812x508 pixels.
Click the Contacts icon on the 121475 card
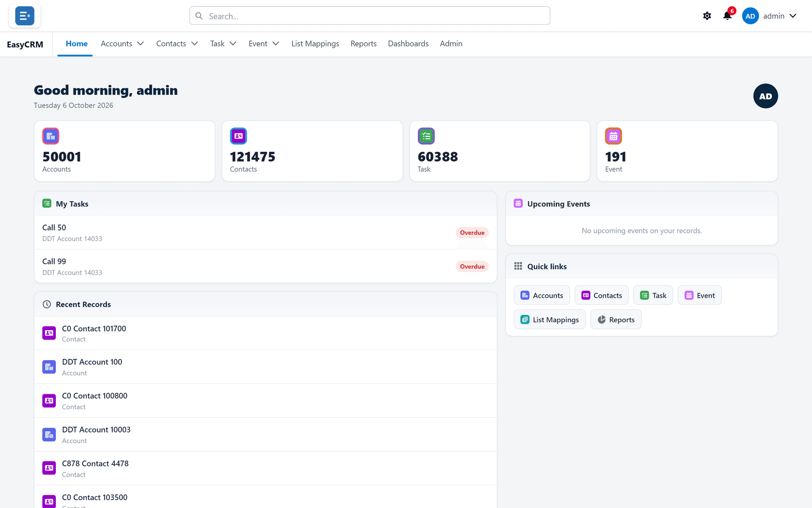(x=239, y=136)
